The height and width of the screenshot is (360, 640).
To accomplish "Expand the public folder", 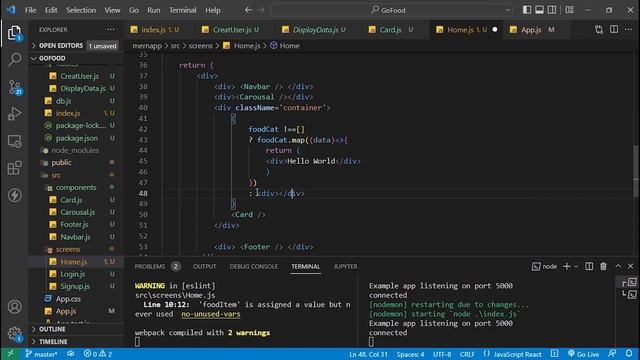I will coord(61,162).
